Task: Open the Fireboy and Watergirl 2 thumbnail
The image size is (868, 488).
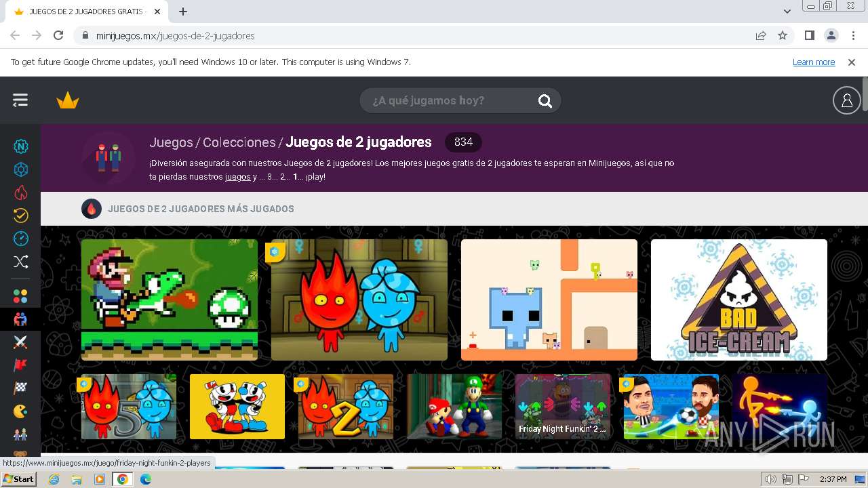Action: click(346, 407)
